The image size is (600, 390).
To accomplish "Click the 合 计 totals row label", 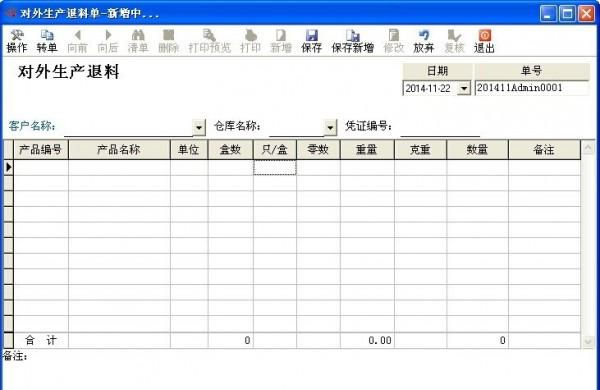I will 41,340.
